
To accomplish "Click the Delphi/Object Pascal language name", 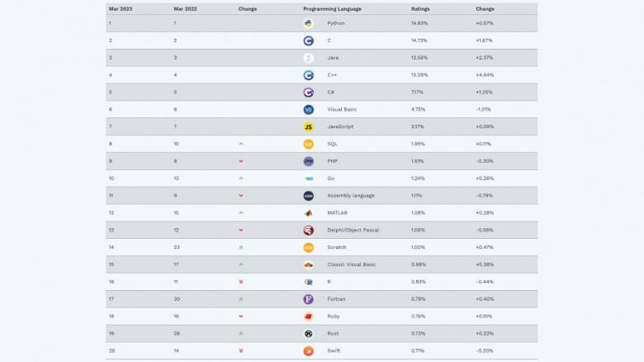I will [x=353, y=230].
